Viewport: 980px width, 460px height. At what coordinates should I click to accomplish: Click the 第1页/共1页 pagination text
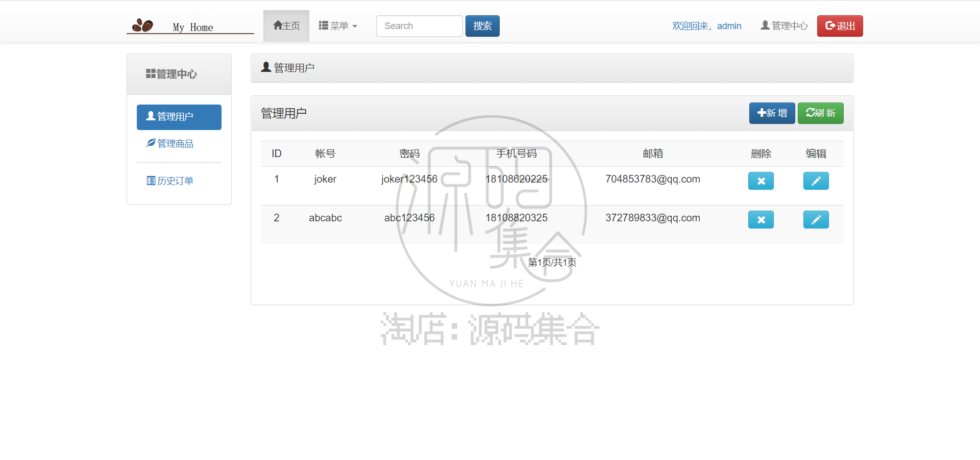[x=552, y=263]
